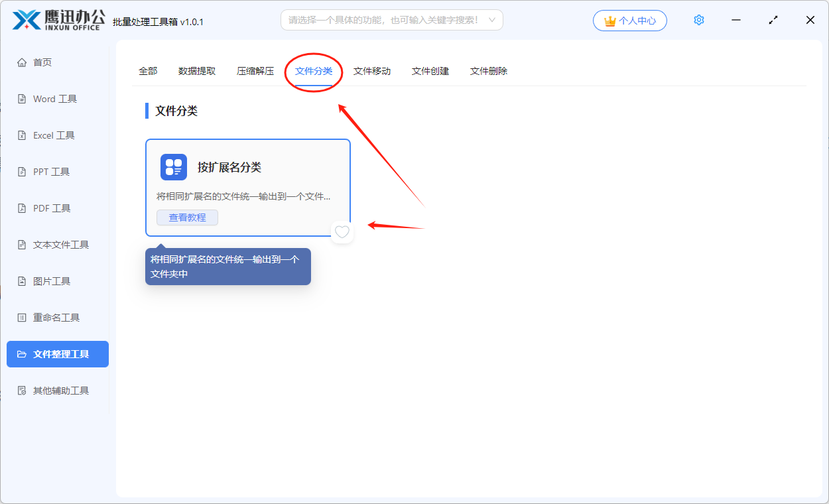This screenshot has width=829, height=504.
Task: Select 其他辅助工具 in the sidebar
Action: coord(60,391)
